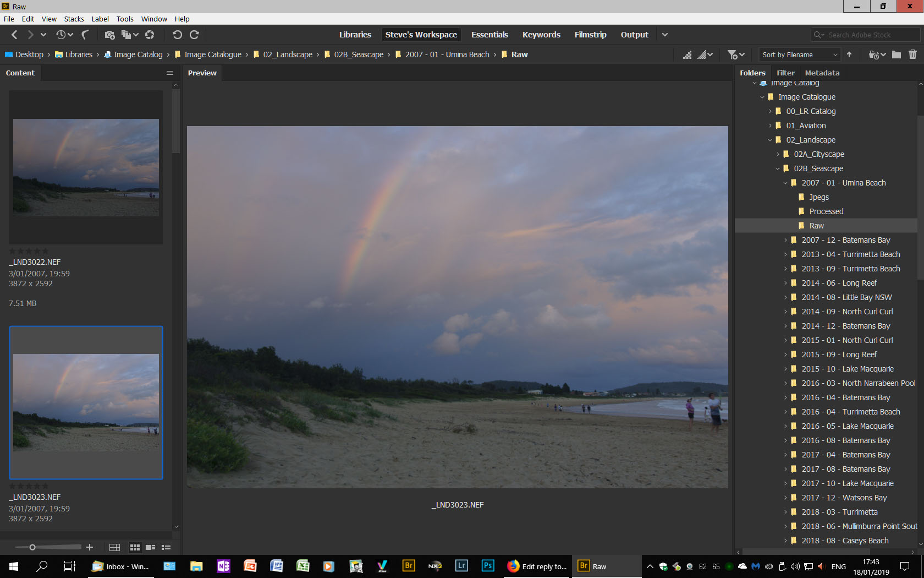This screenshot has height=578, width=924.
Task: Open parent/favorites navigation dropdown arrow
Action: point(43,35)
